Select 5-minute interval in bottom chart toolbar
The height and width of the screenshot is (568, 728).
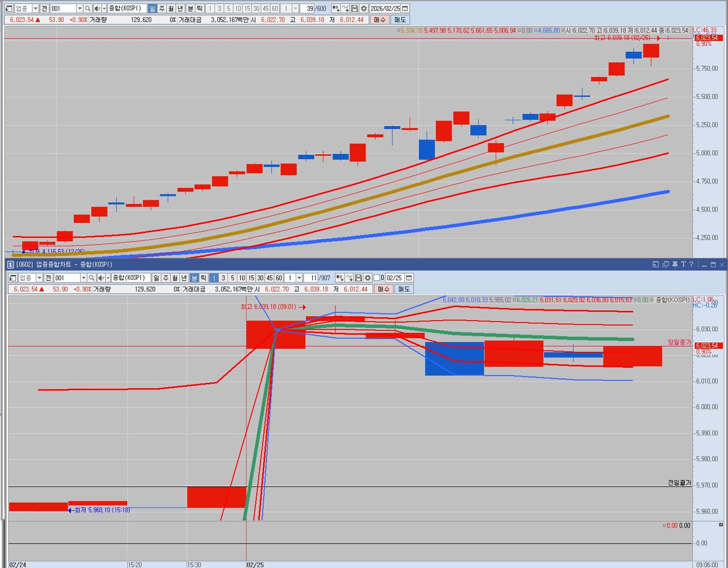tap(232, 278)
